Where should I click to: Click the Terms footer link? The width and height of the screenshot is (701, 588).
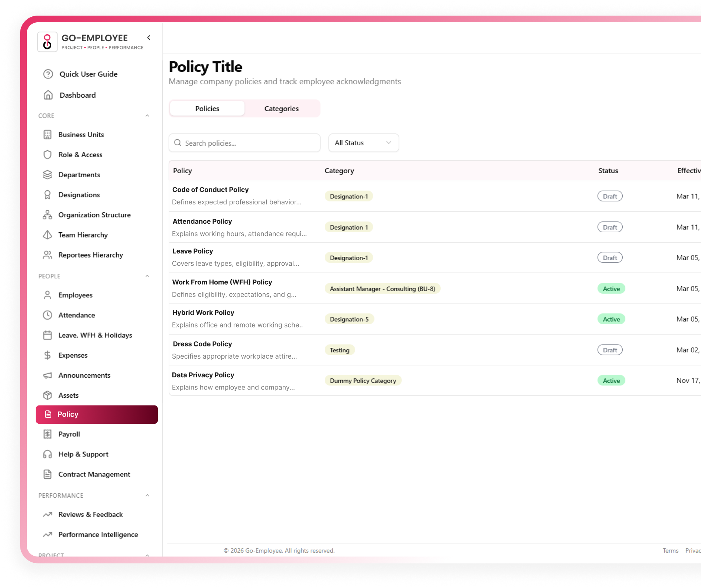(x=671, y=550)
